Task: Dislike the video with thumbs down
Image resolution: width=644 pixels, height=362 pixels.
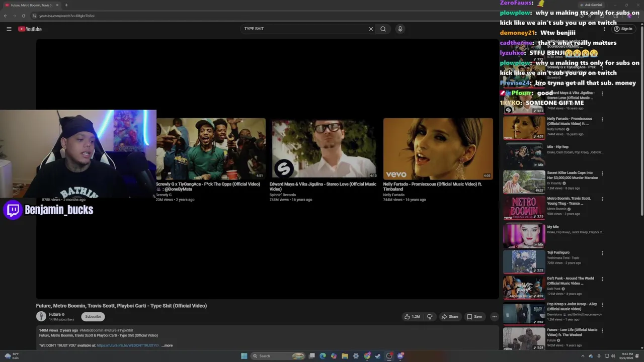Action: [x=429, y=317]
